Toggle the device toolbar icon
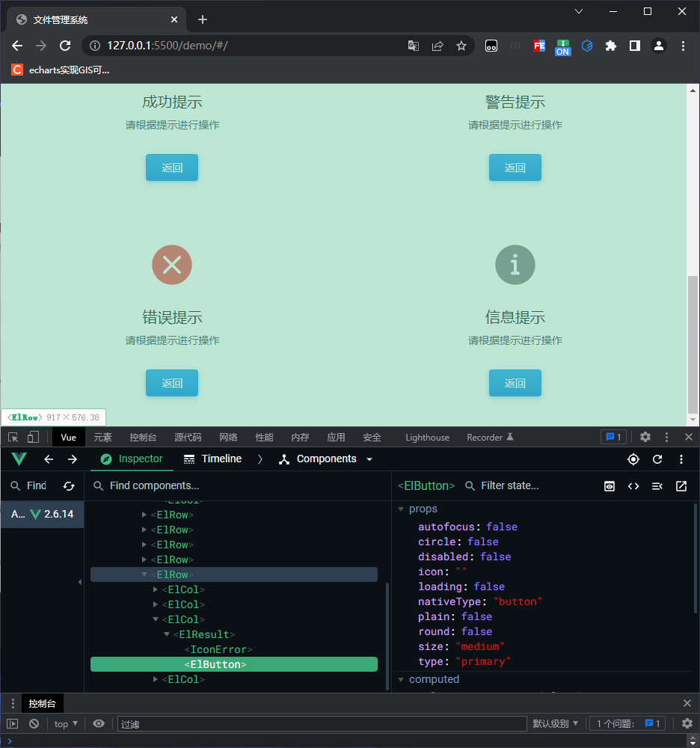The width and height of the screenshot is (700, 748). tap(33, 438)
